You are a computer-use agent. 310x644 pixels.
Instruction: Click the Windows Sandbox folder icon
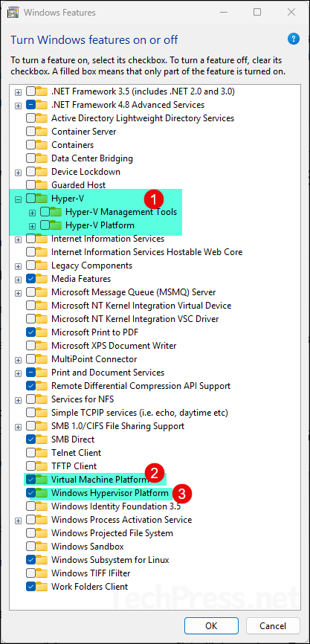[x=42, y=547]
